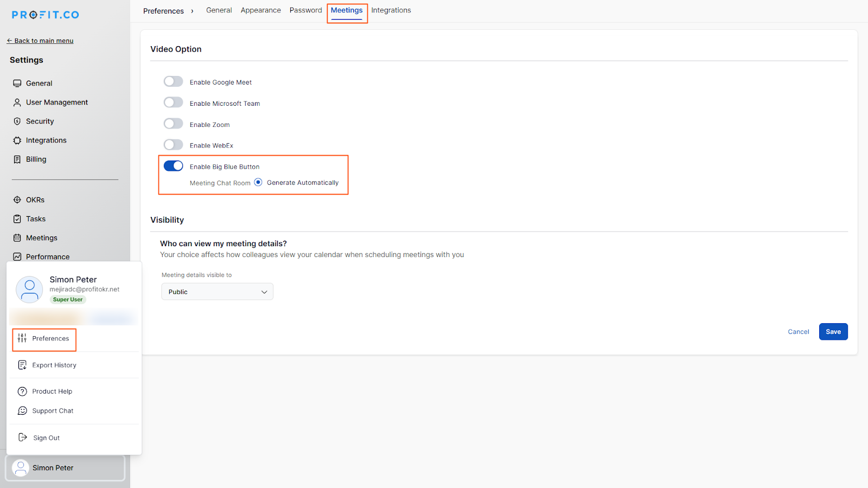Cancel the preference changes
The image size is (868, 488).
pos(799,332)
